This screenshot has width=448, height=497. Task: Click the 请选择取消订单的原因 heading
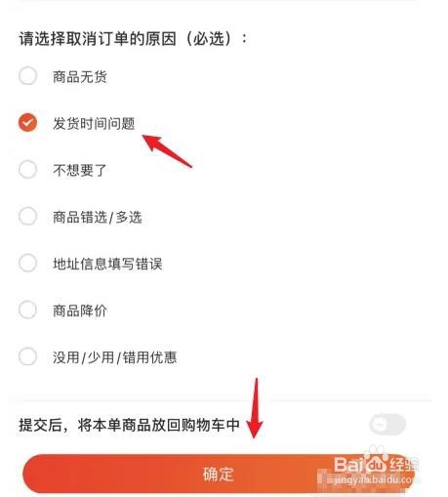[98, 39]
